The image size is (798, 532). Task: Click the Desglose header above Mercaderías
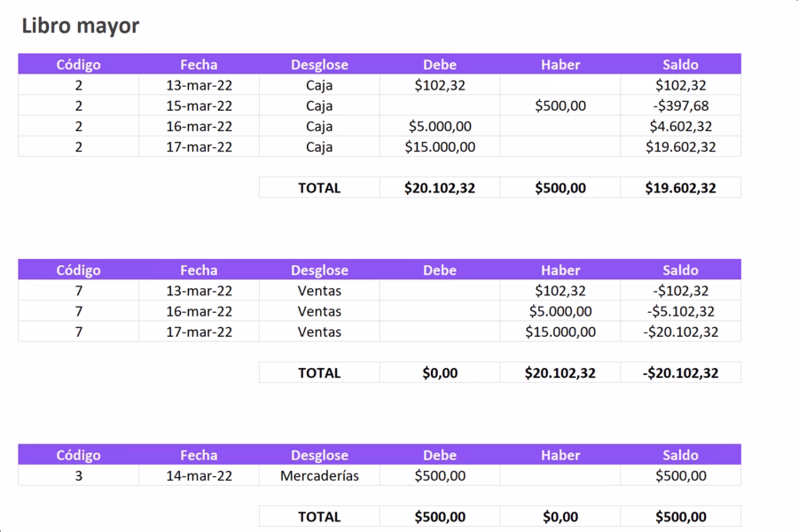(319, 455)
